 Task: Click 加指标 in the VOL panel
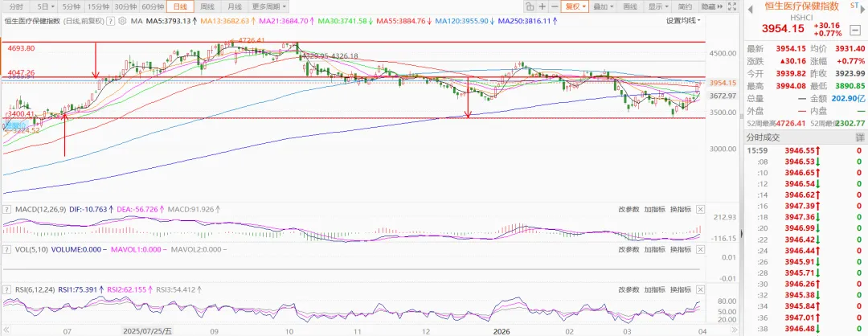[655, 250]
